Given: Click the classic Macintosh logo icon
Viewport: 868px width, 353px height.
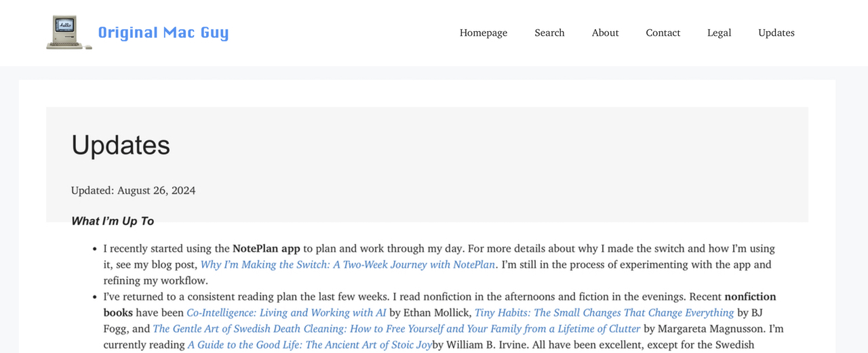Looking at the screenshot, I should (69, 33).
